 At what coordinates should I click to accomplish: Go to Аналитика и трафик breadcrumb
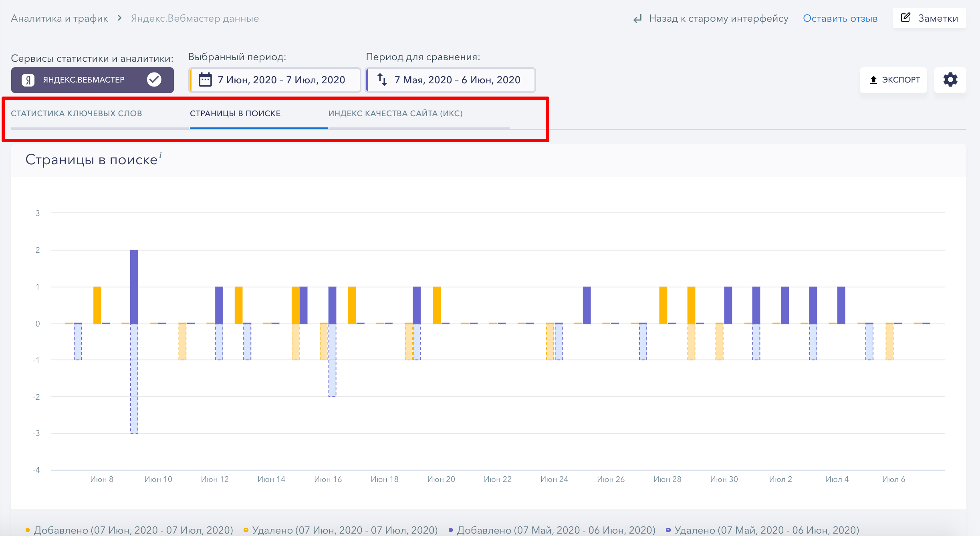tap(59, 18)
